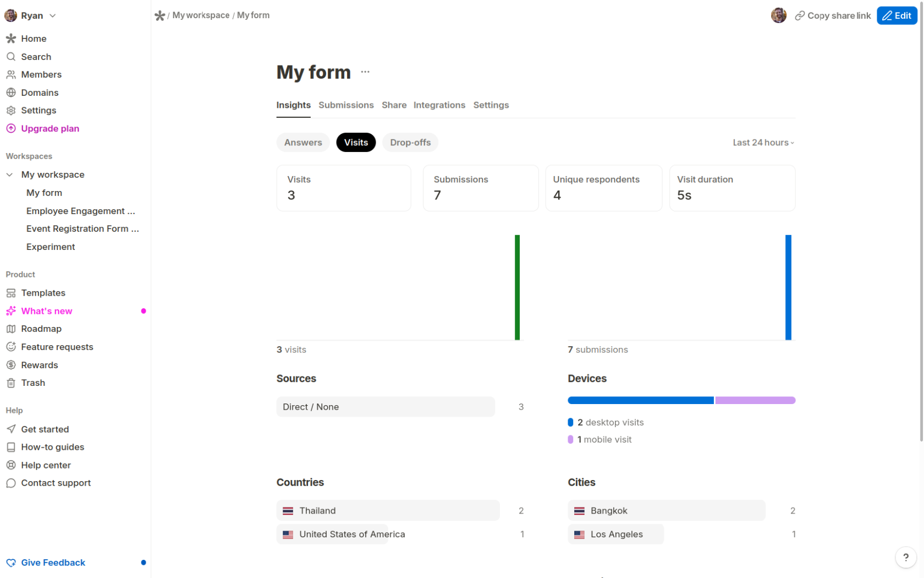Image resolution: width=924 pixels, height=578 pixels.
Task: Click the Upgrade plan arrow icon
Action: [x=11, y=128]
